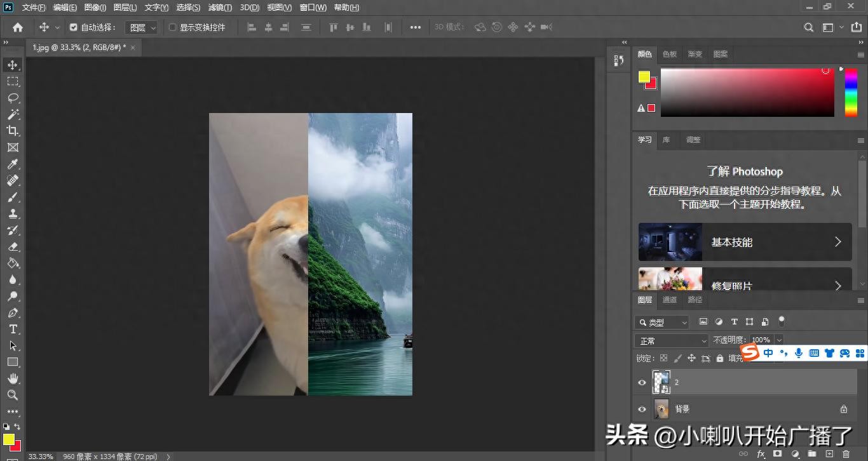Select the Horizontal Type tool

point(13,329)
